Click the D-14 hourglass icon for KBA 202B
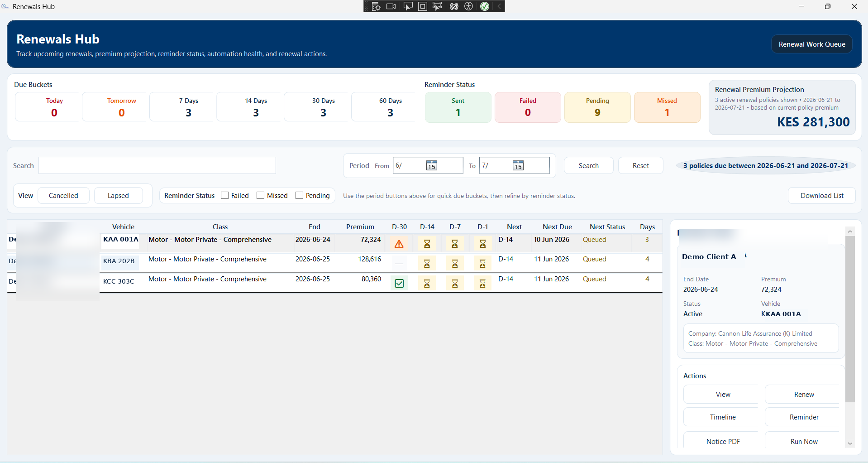This screenshot has width=868, height=463. pyautogui.click(x=427, y=264)
